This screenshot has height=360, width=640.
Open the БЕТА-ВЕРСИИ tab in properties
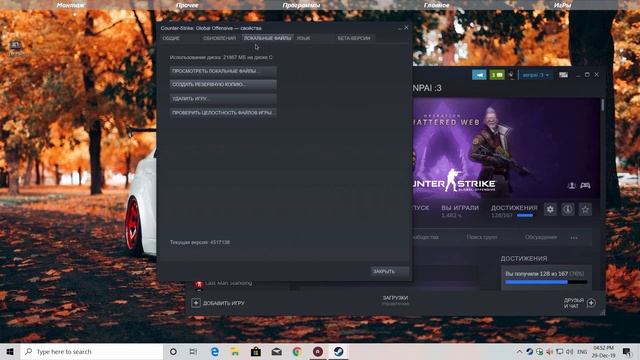click(354, 38)
